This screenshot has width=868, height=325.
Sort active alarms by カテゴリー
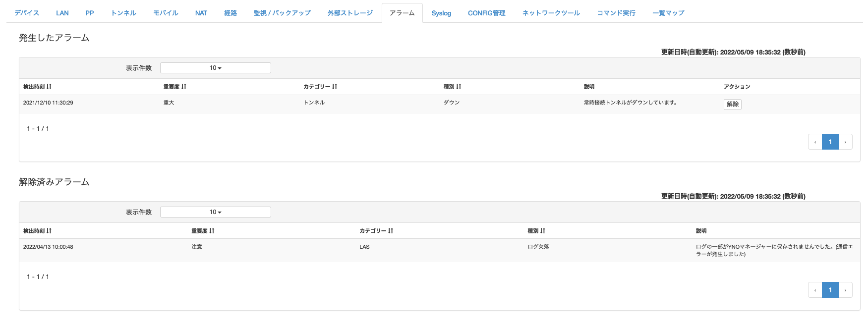320,87
